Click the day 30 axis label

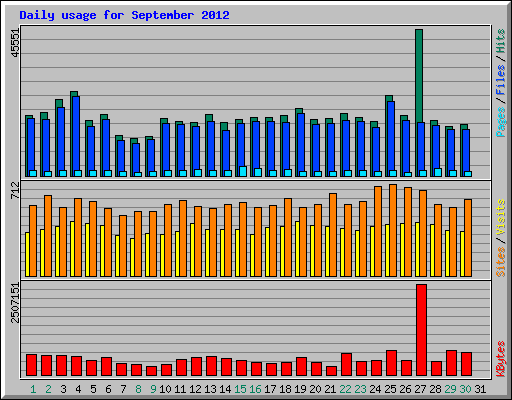coord(465,389)
